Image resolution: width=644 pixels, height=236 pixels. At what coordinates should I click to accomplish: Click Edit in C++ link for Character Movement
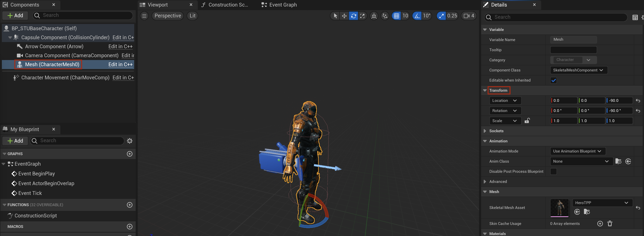pyautogui.click(x=123, y=78)
